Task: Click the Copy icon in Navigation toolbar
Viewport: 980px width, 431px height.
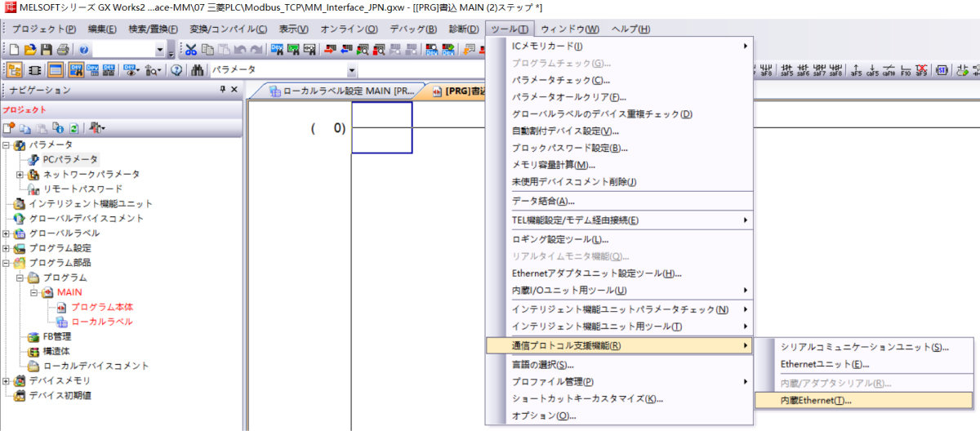Action: pyautogui.click(x=25, y=128)
